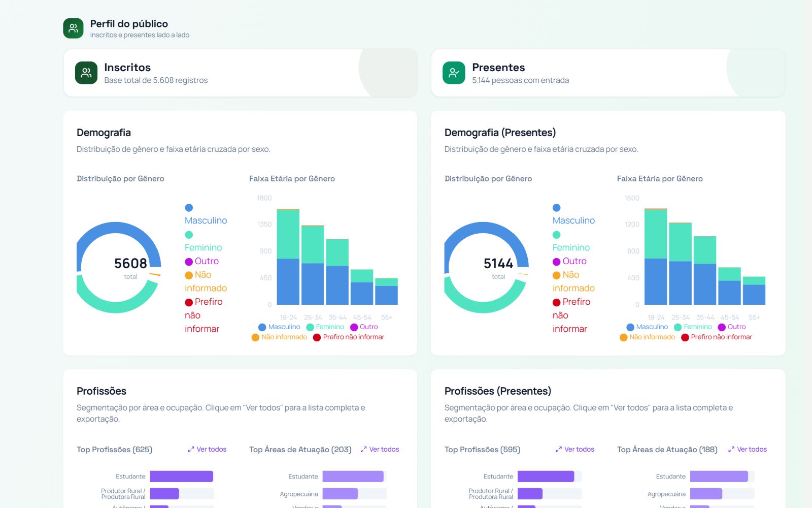Open Ver todos for Top Profissões (595)
Viewport: 812px width, 508px height.
(575, 450)
